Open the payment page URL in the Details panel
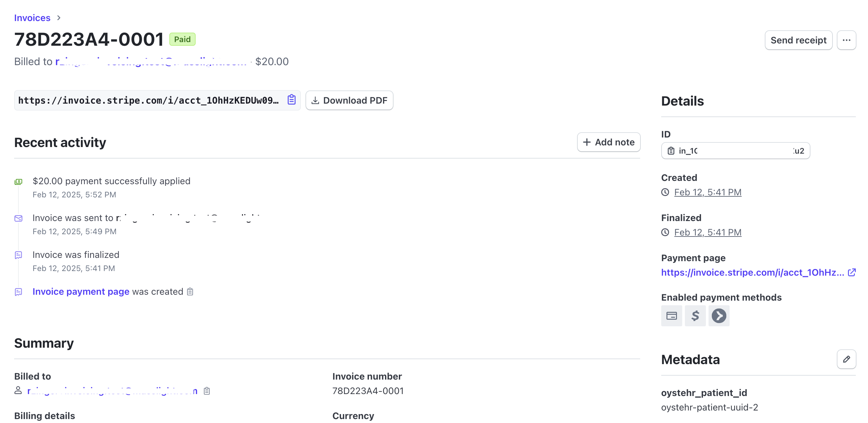This screenshot has width=868, height=423. point(751,272)
